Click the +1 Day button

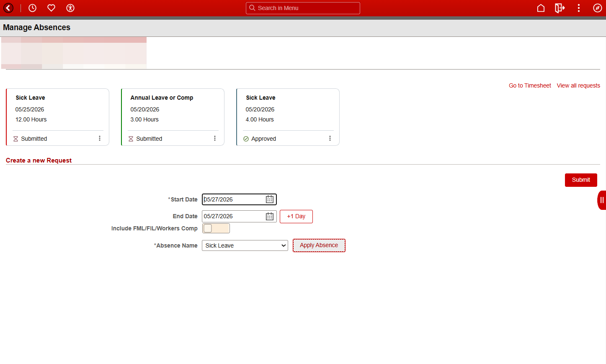point(296,217)
